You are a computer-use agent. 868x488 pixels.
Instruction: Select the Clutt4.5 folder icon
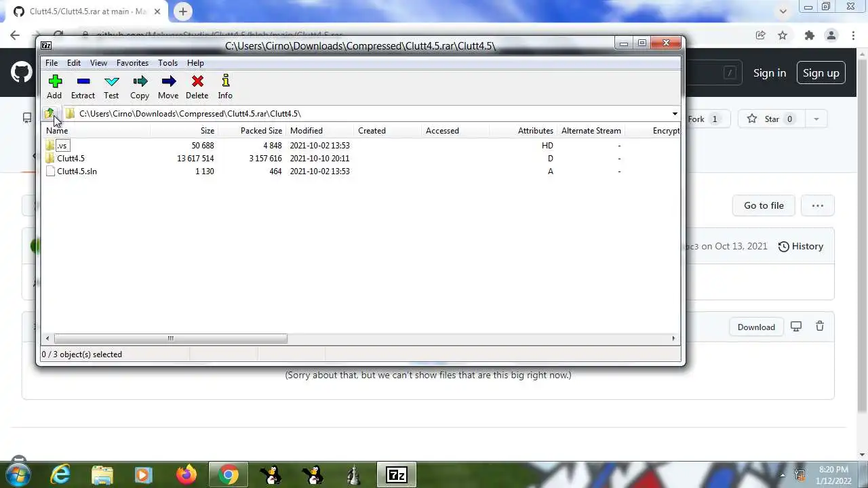click(x=50, y=158)
